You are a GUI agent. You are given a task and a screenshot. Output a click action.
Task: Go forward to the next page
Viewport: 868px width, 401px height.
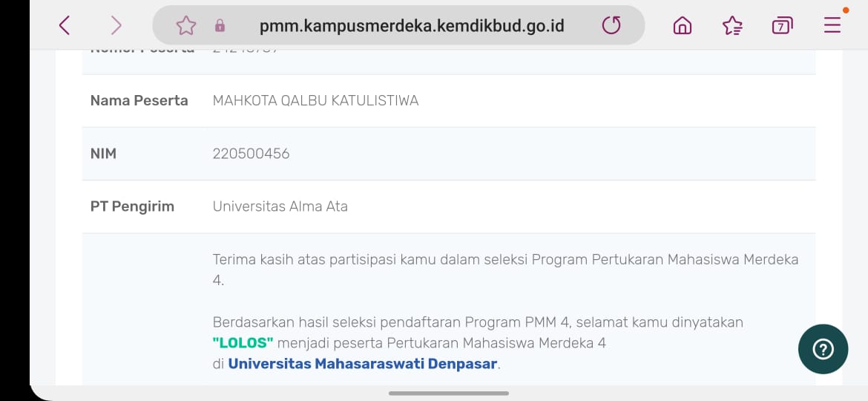[116, 26]
